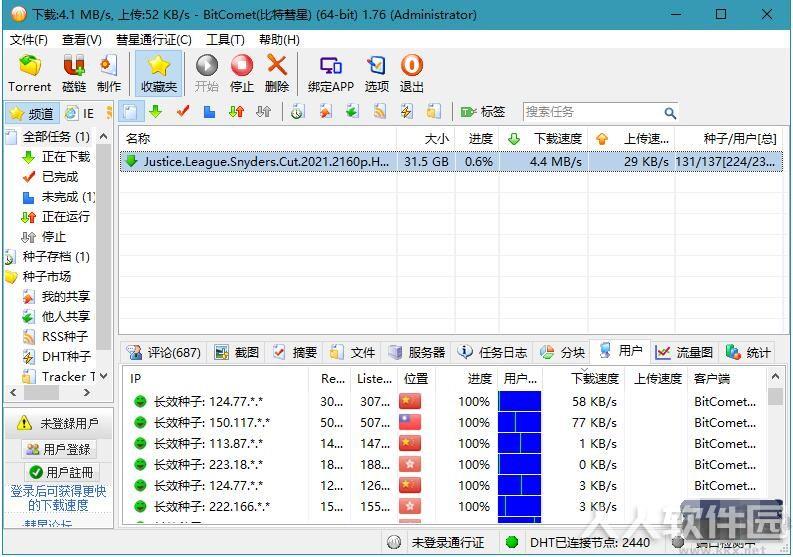Open the 任务日志 tab
Screen dimensions: 793x557
point(493,352)
